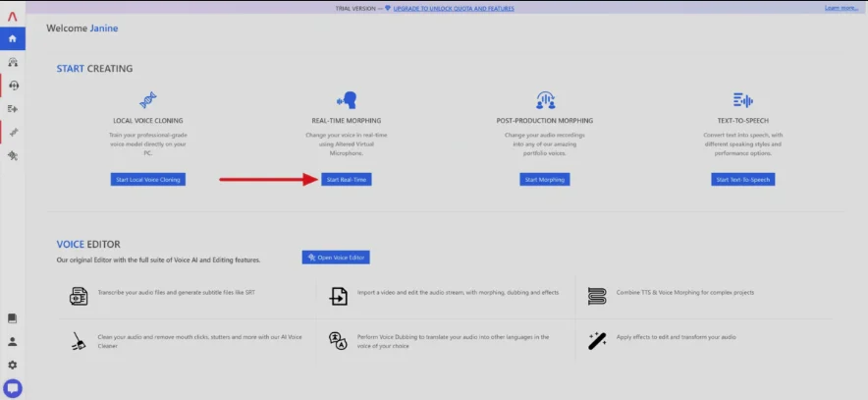Select the POST-PRODUCTION MORPHING title

[545, 120]
